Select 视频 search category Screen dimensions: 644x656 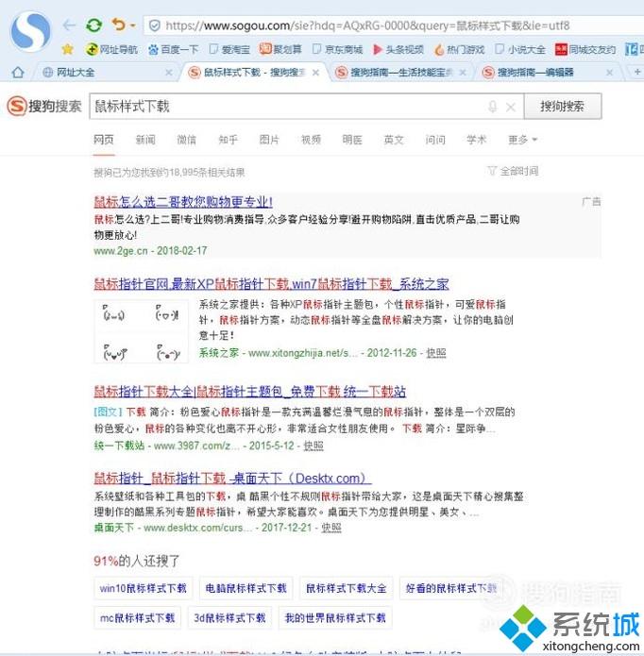[x=311, y=140]
